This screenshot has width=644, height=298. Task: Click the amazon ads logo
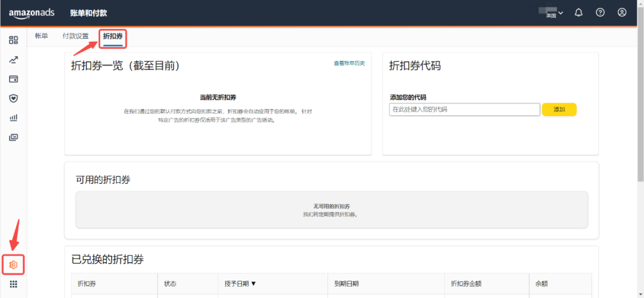point(32,13)
